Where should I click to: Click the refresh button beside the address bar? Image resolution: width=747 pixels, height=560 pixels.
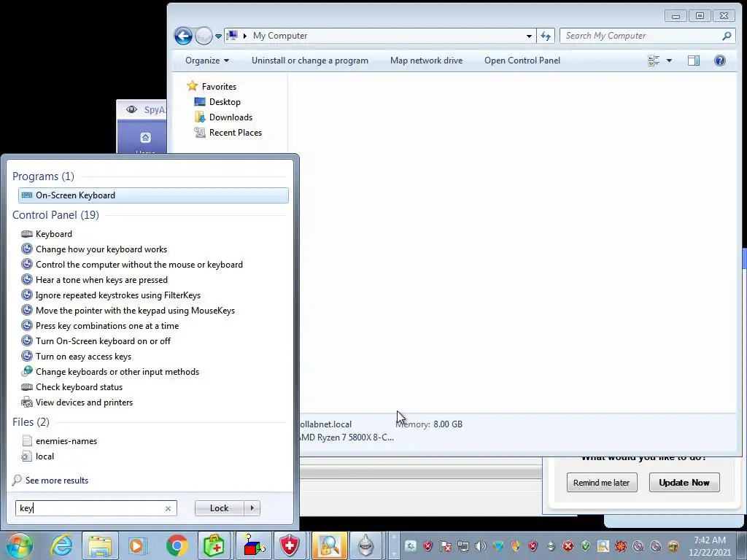546,36
